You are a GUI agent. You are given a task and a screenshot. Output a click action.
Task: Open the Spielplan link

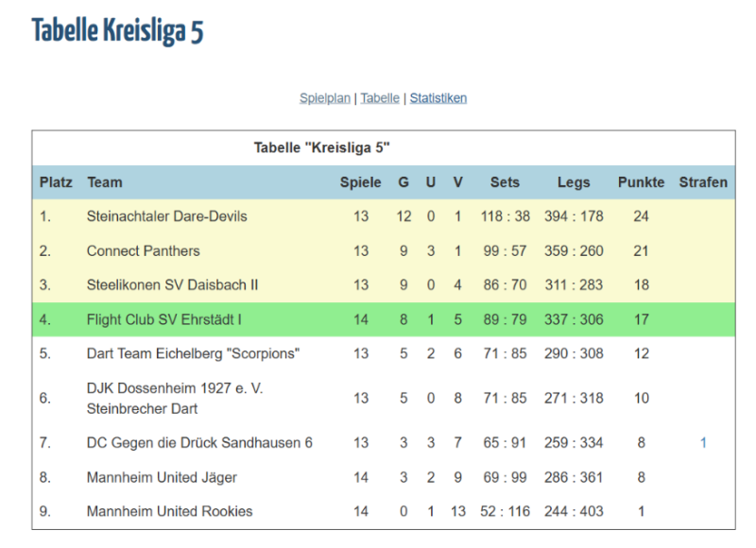coord(324,98)
